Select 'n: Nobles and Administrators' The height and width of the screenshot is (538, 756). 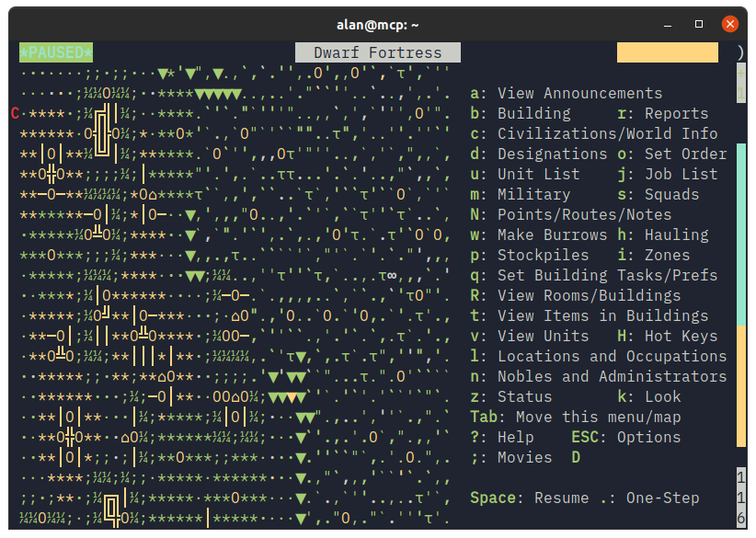click(599, 376)
